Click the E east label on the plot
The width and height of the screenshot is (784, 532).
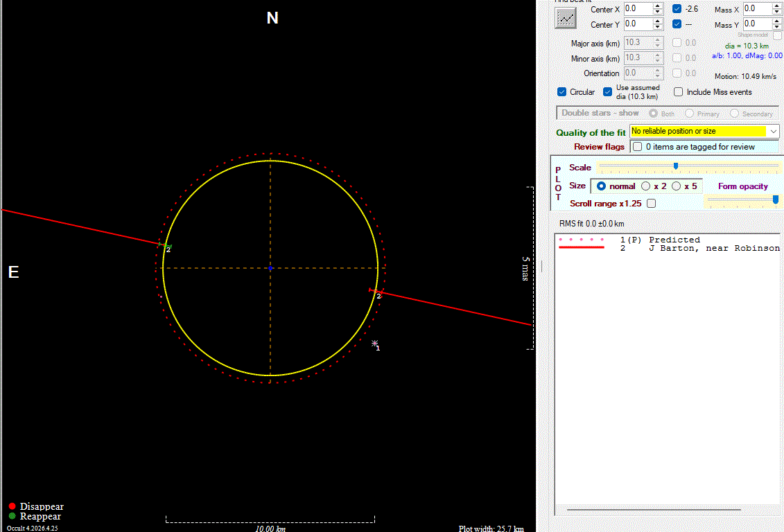(x=13, y=272)
